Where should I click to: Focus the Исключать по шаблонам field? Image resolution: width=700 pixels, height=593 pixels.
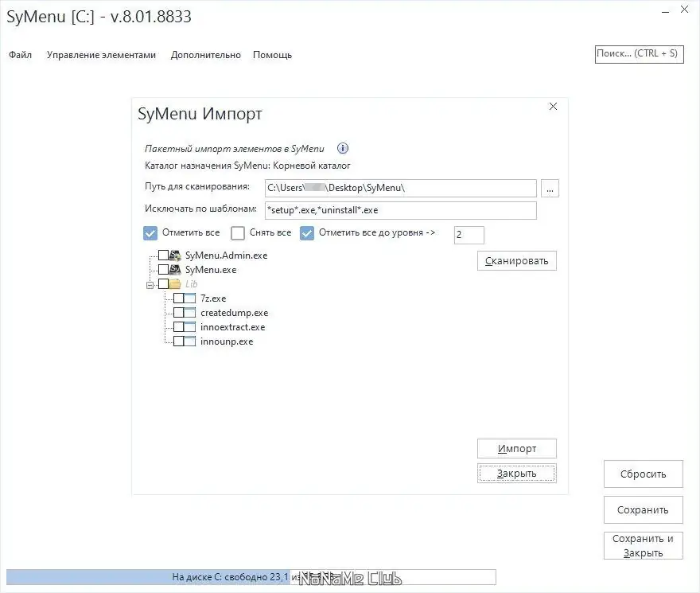coord(400,210)
